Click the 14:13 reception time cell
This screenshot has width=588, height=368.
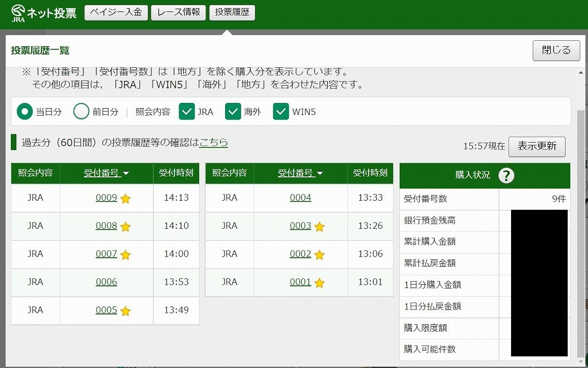pyautogui.click(x=176, y=198)
